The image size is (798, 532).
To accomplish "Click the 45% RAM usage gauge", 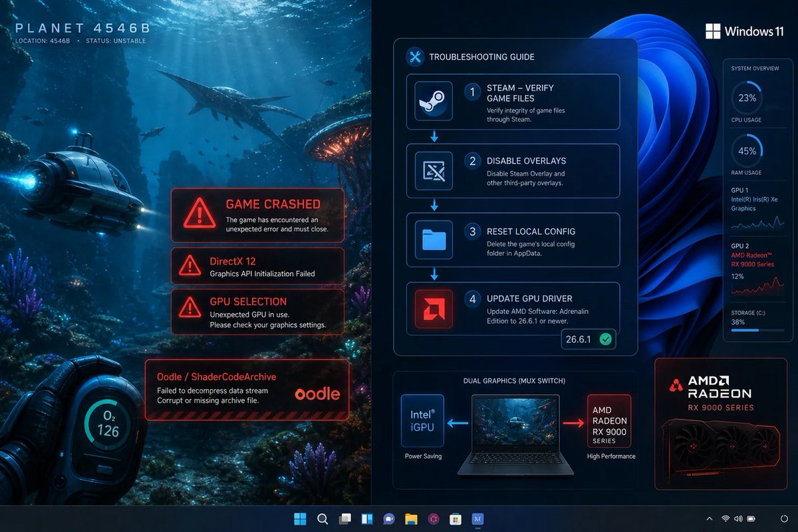I will tap(747, 150).
